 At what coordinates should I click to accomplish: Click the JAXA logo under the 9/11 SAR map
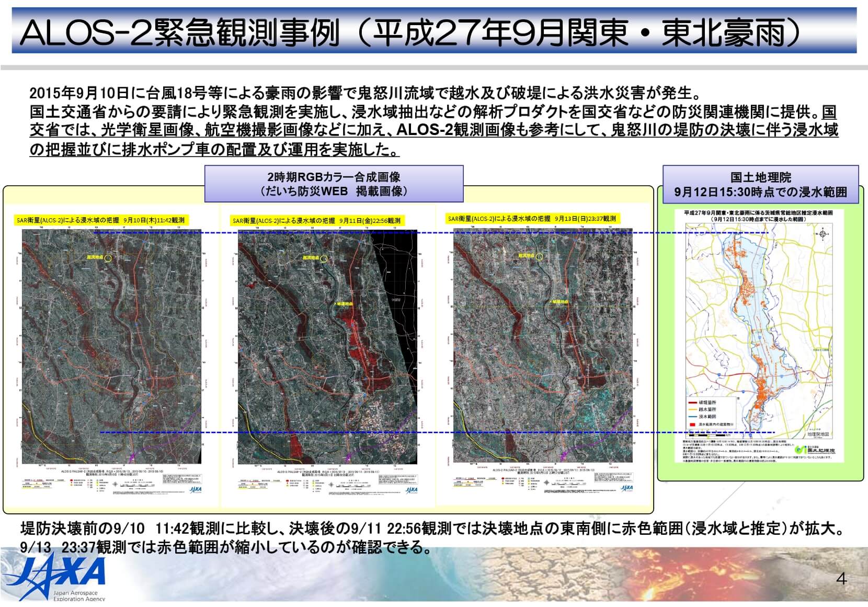coord(411,490)
